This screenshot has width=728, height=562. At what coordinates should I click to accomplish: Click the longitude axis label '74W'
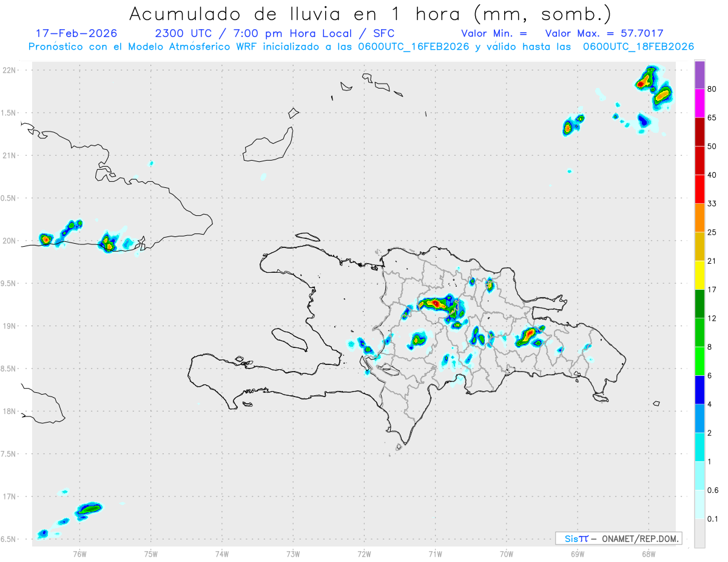click(222, 554)
